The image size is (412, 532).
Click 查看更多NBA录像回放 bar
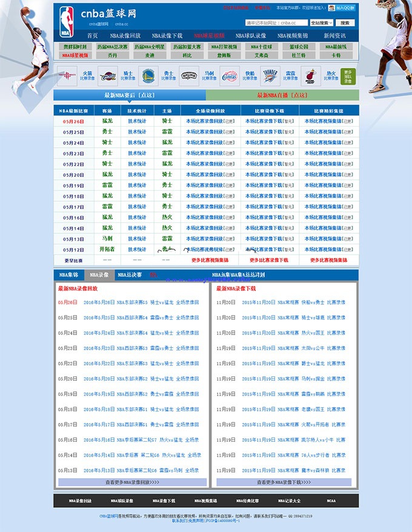click(x=132, y=482)
